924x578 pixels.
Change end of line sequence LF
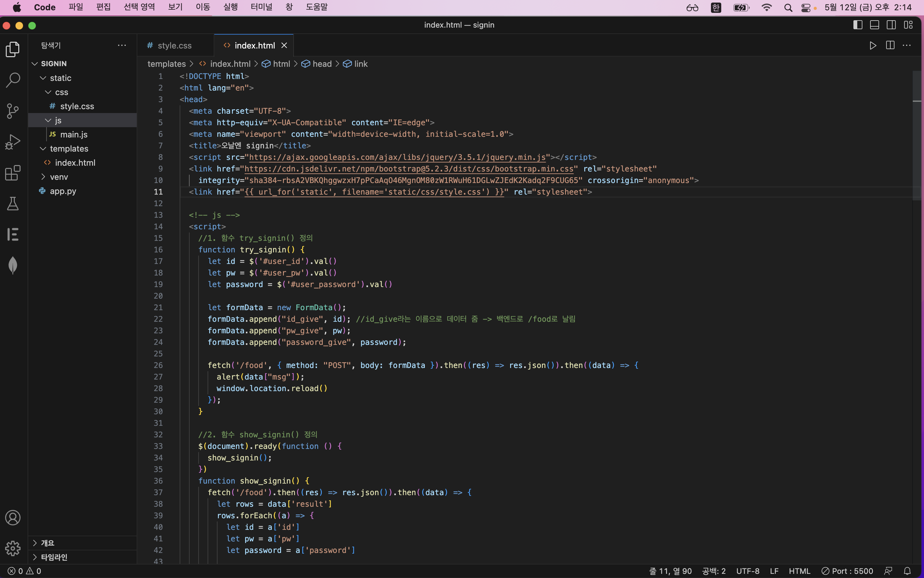pyautogui.click(x=774, y=571)
